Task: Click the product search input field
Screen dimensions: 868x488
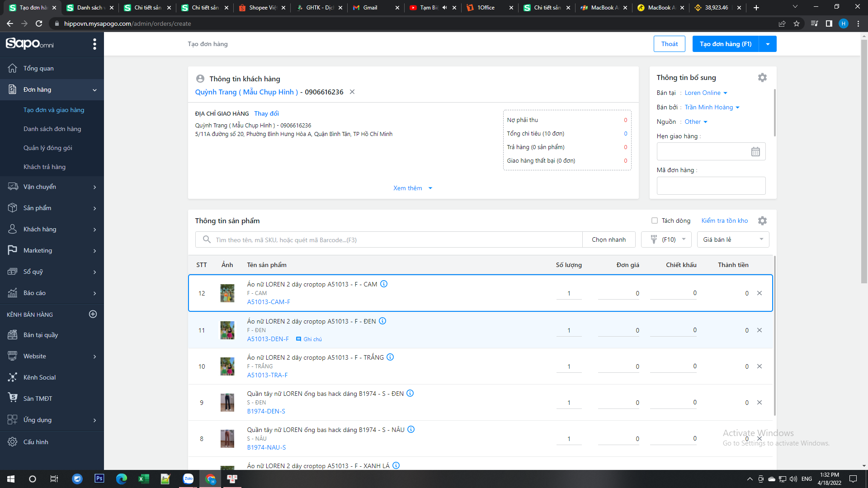Action: point(389,240)
